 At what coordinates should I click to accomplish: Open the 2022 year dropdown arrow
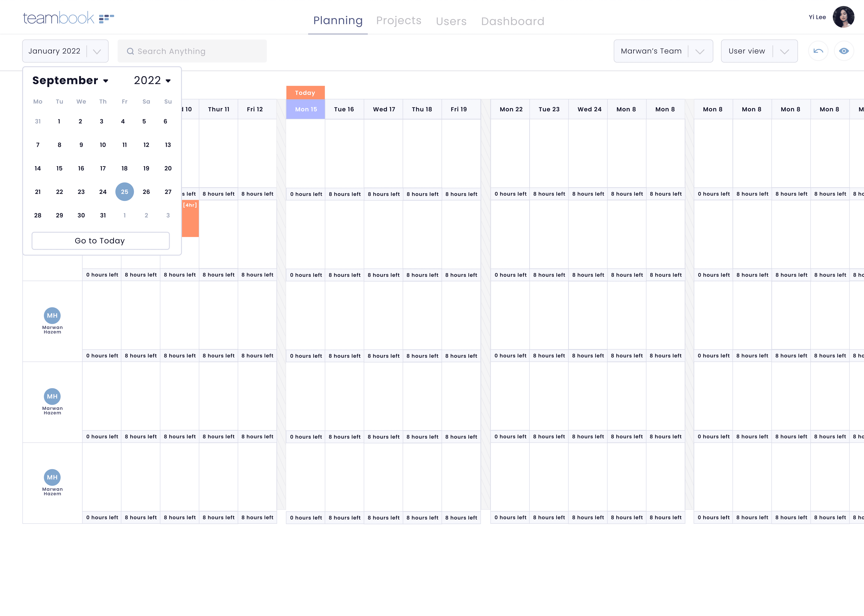[168, 81]
